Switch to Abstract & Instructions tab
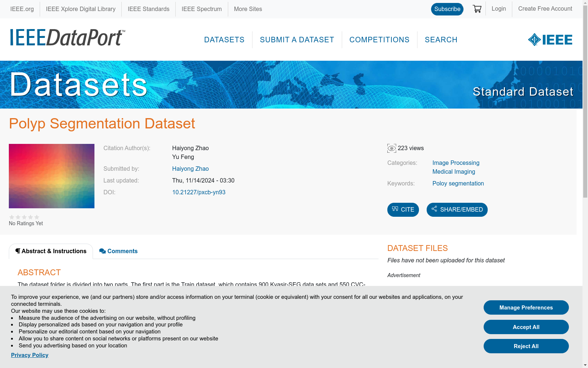Viewport: 588px width, 368px height. tap(51, 251)
